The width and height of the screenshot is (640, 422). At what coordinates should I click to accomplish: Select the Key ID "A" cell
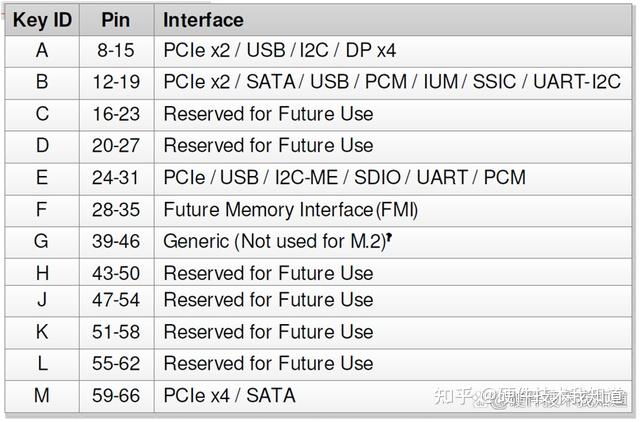coord(42,50)
